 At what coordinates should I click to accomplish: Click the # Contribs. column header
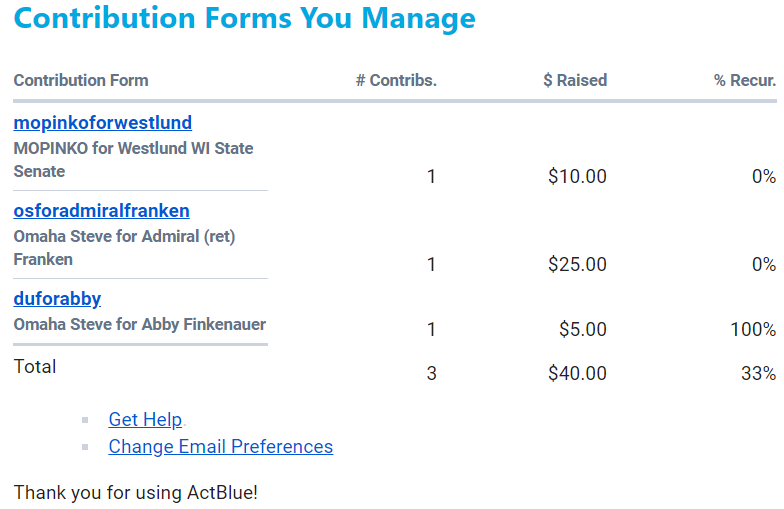click(x=396, y=80)
